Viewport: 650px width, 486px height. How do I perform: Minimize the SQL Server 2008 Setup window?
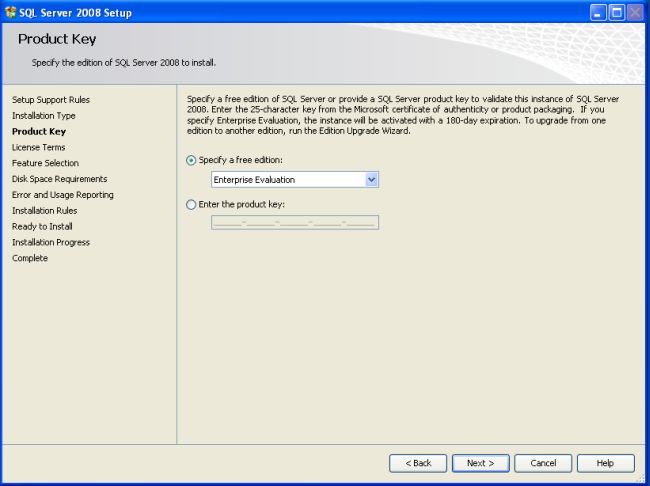[598, 13]
